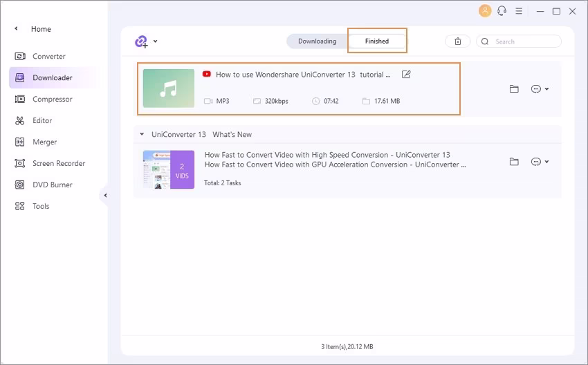Click the 320kbps bitrate value

point(277,101)
